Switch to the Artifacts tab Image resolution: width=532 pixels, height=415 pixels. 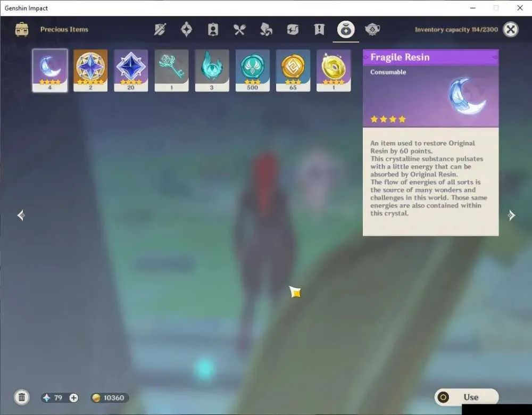coord(186,29)
